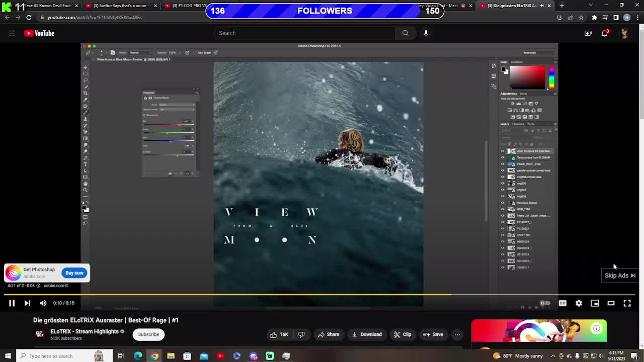Screen dimensions: 644x362
Task: Open the YouTube notifications bell
Action: (x=605, y=33)
